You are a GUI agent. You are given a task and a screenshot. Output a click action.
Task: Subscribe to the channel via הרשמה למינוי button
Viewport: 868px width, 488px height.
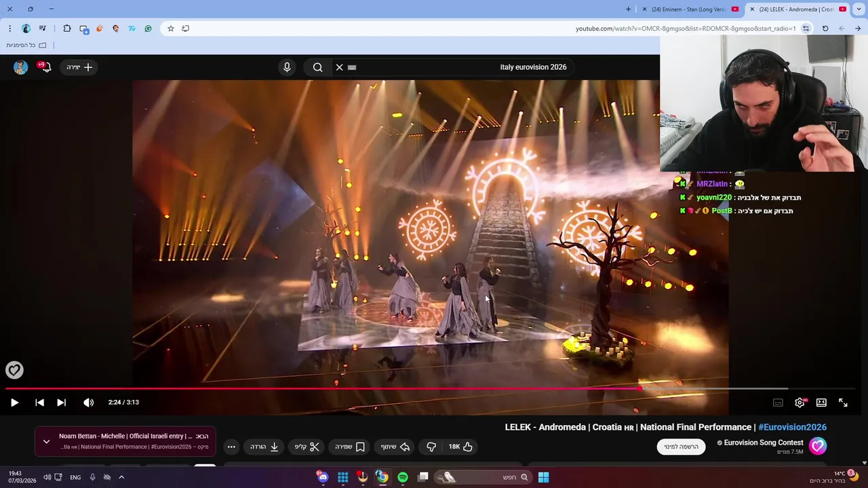[x=681, y=447]
